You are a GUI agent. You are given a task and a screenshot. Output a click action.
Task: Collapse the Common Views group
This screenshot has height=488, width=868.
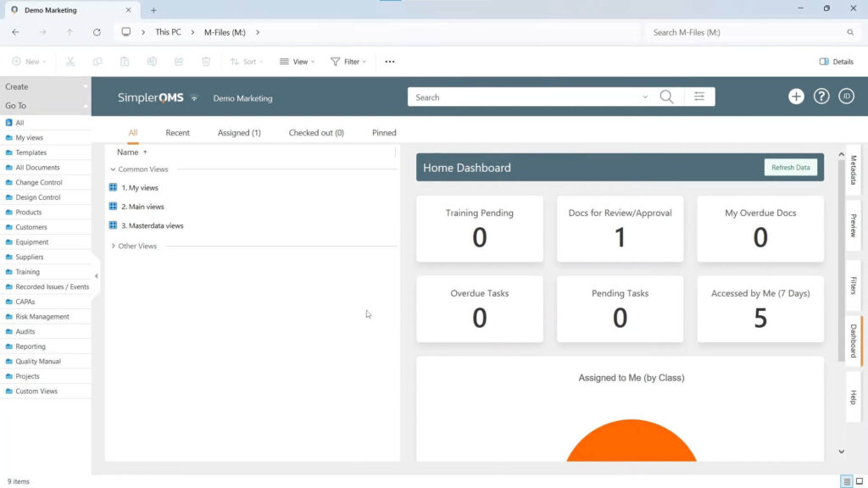coord(114,169)
